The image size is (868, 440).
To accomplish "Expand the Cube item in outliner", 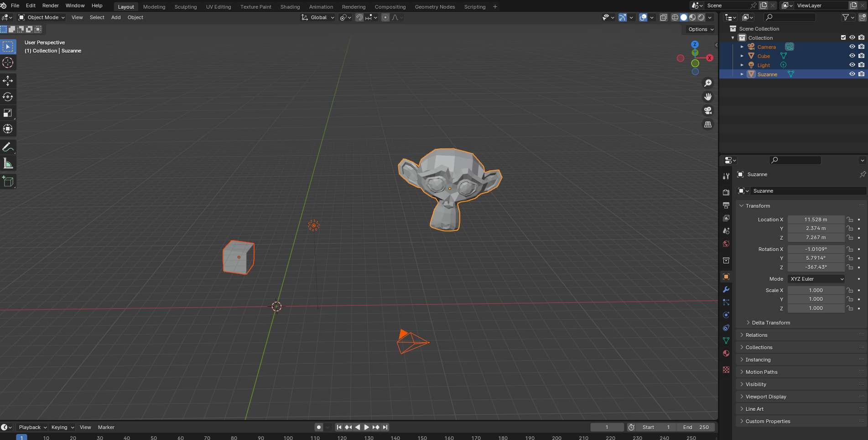I will [x=742, y=56].
